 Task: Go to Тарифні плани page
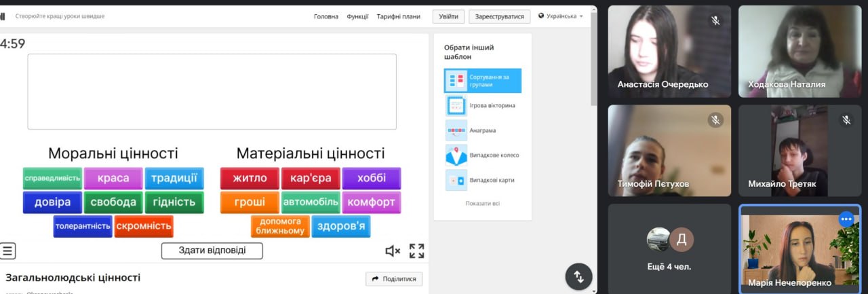(x=397, y=16)
